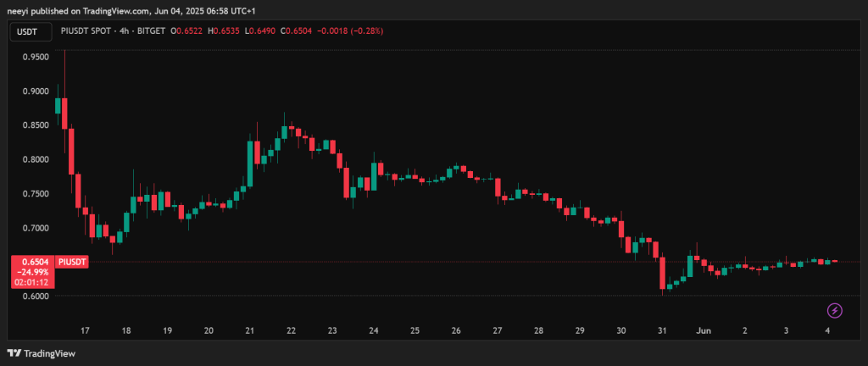Click date 30 on the time axis
Viewport: 868px width, 366px height.
click(621, 330)
